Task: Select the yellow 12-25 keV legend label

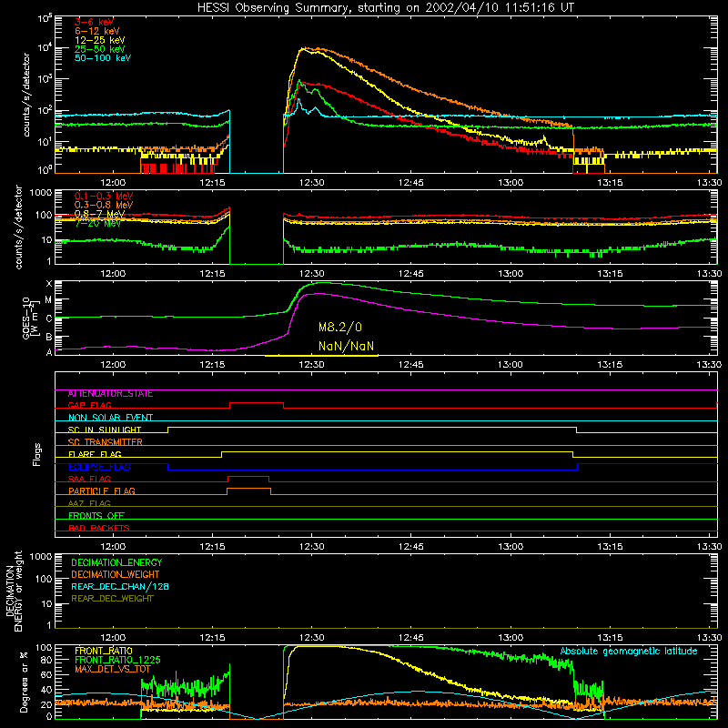Action: click(99, 40)
